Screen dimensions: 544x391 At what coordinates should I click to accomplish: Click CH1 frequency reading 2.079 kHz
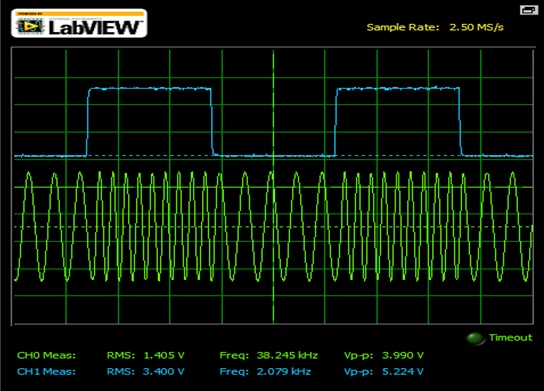283,372
